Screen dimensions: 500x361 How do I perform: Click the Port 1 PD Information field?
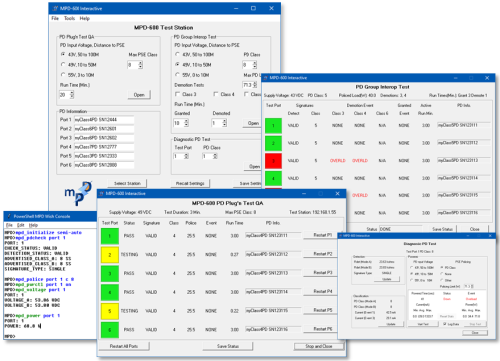pyautogui.click(x=104, y=120)
